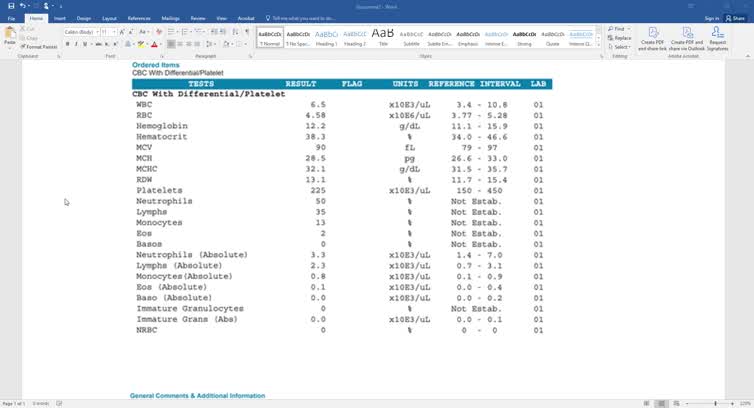Expand the Select dropdown in Editing group

pyautogui.click(x=621, y=47)
